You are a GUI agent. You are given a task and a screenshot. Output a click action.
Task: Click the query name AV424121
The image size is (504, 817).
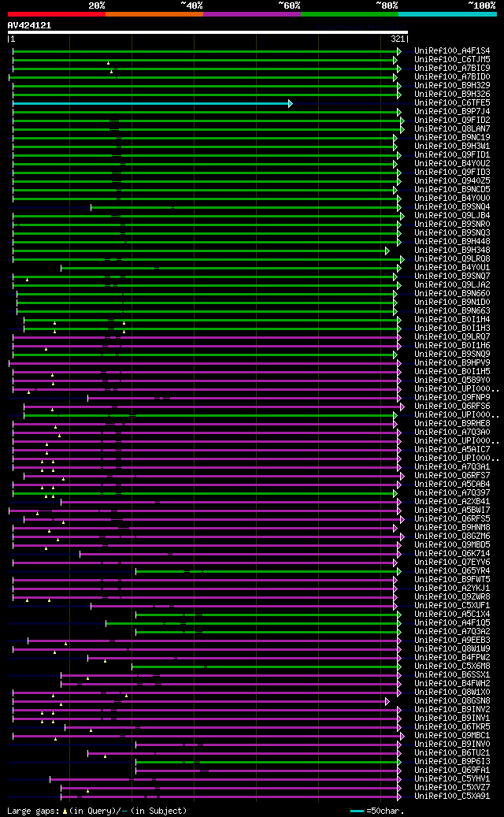29,25
